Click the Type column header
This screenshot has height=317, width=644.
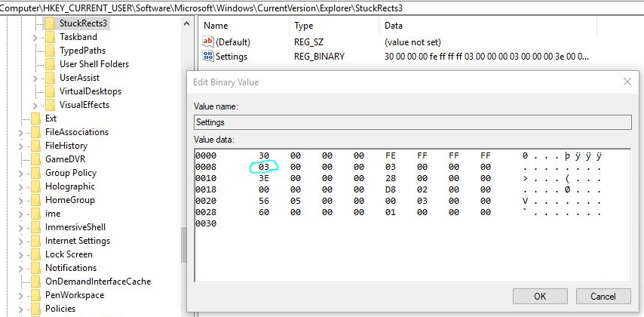coord(334,26)
